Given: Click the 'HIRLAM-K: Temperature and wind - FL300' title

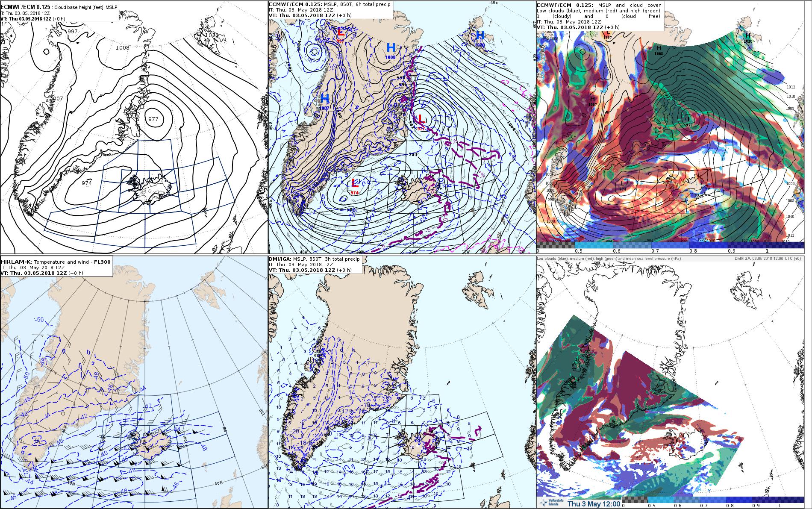Looking at the screenshot, I should [56, 262].
